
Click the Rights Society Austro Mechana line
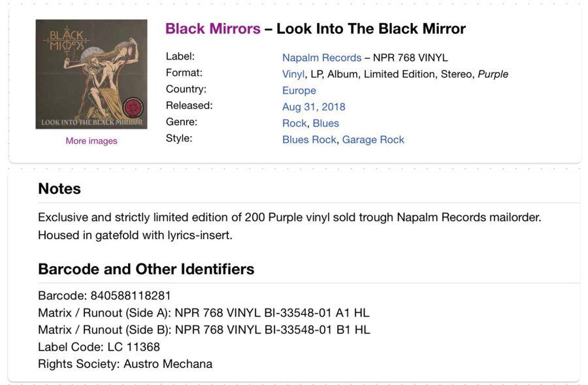point(125,363)
